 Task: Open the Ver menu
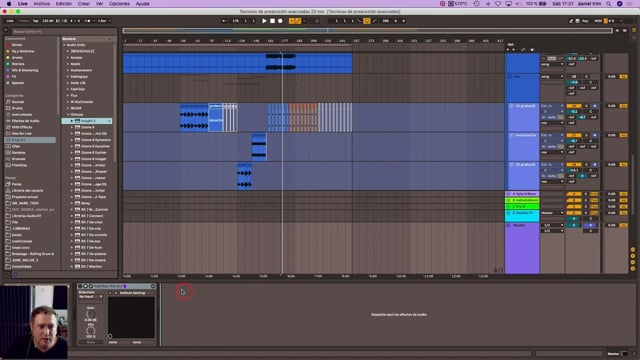99,4
